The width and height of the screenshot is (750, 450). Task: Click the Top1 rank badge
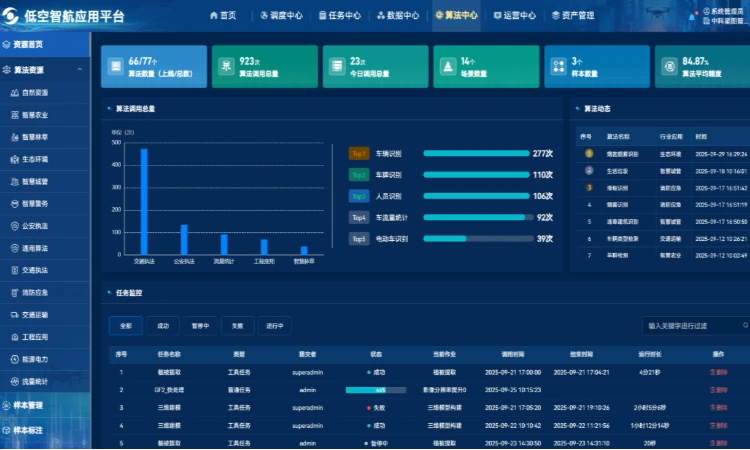359,154
